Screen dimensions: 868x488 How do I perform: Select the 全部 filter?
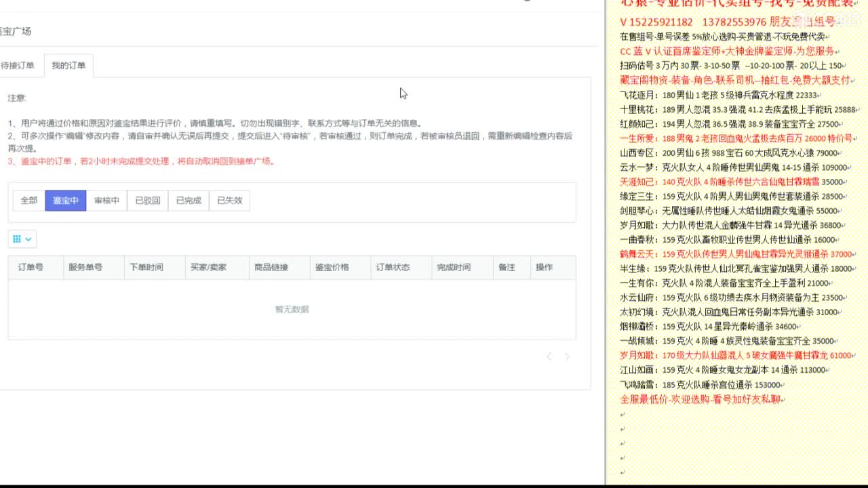(x=28, y=200)
